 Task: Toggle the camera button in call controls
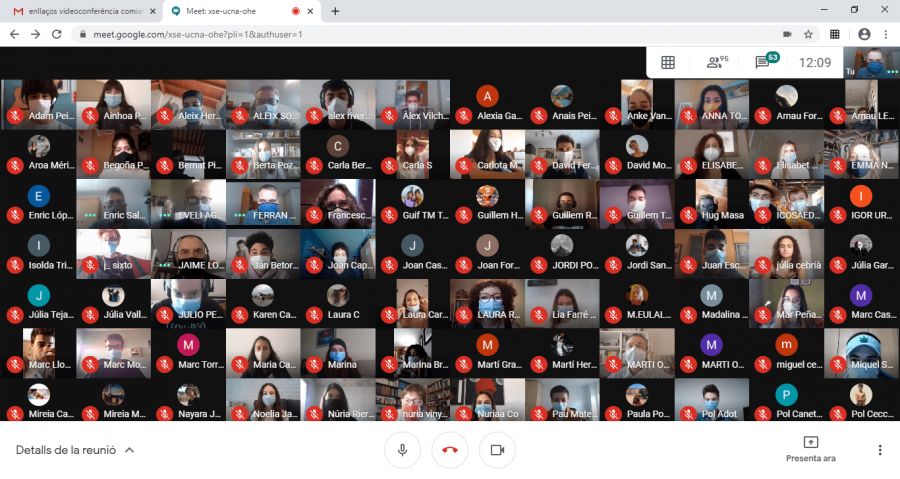tap(497, 450)
